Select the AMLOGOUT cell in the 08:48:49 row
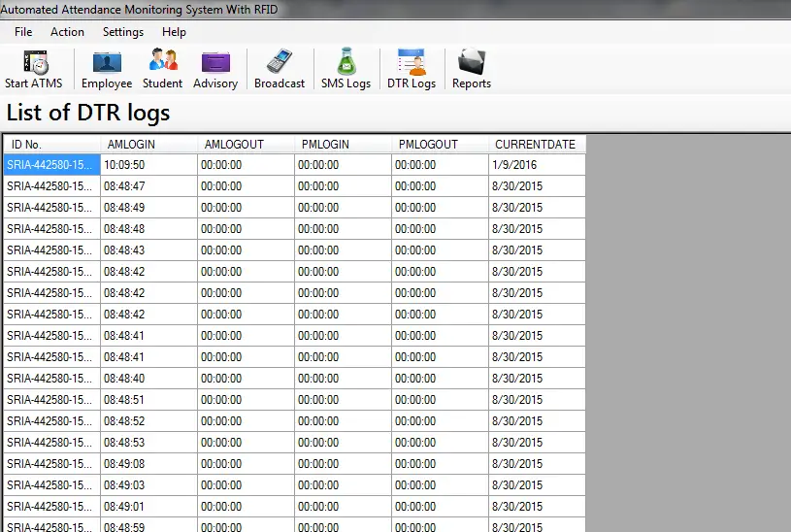 [x=246, y=208]
